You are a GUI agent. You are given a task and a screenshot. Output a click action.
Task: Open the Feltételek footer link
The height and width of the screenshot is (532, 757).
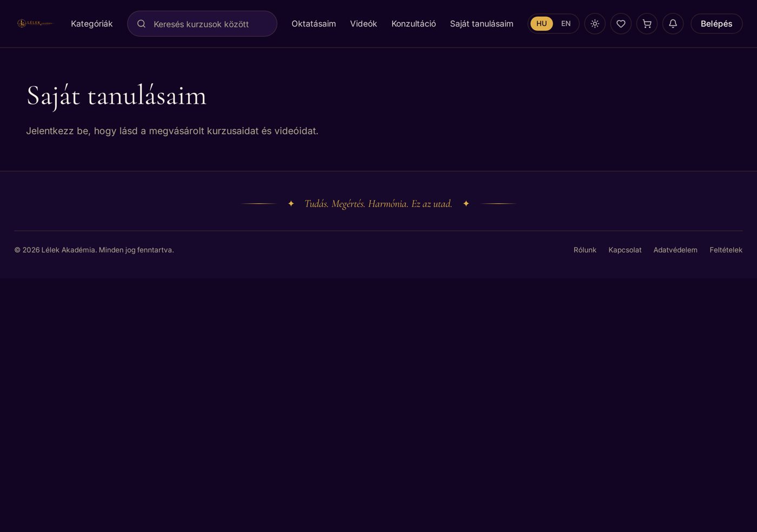726,250
